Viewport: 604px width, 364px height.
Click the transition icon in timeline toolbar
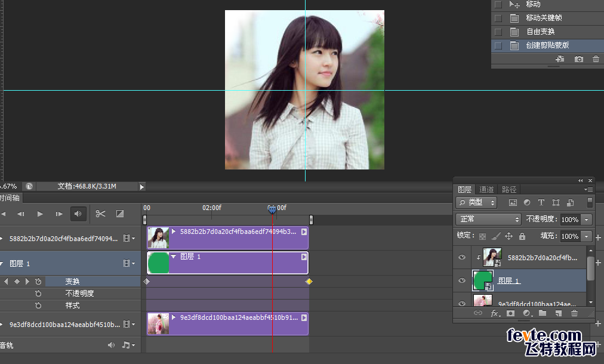pos(120,214)
